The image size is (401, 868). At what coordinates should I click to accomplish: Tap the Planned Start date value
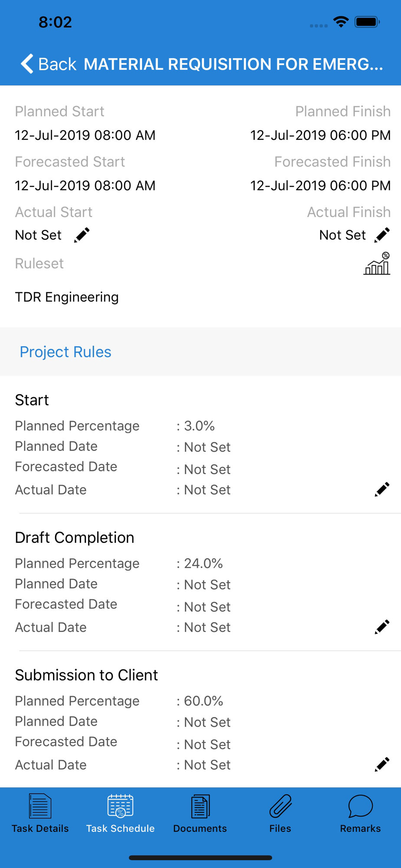coord(85,135)
